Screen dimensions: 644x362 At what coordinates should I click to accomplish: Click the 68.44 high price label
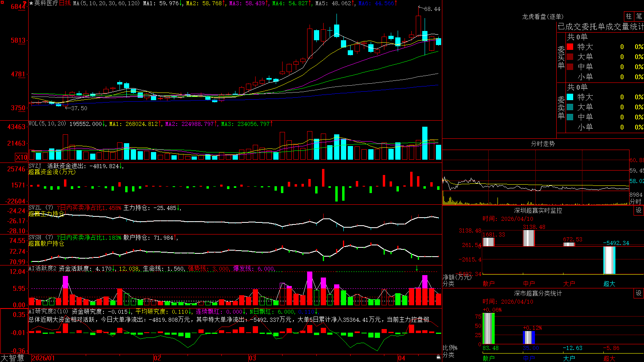click(x=432, y=9)
